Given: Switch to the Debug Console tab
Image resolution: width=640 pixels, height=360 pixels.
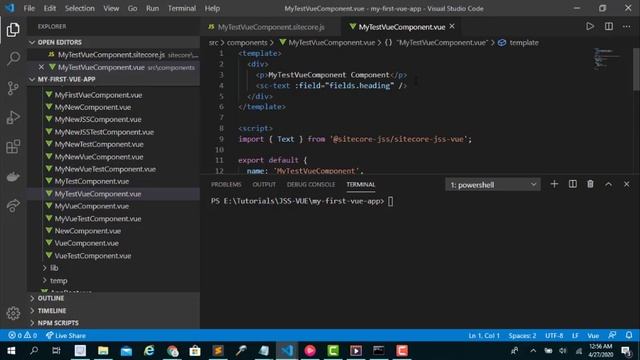Looking at the screenshot, I should pyautogui.click(x=311, y=184).
